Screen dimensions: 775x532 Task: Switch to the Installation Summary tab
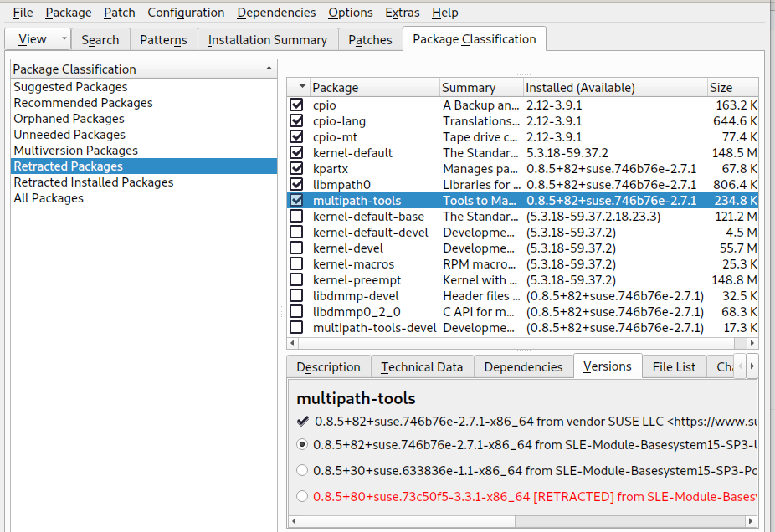[x=267, y=40]
